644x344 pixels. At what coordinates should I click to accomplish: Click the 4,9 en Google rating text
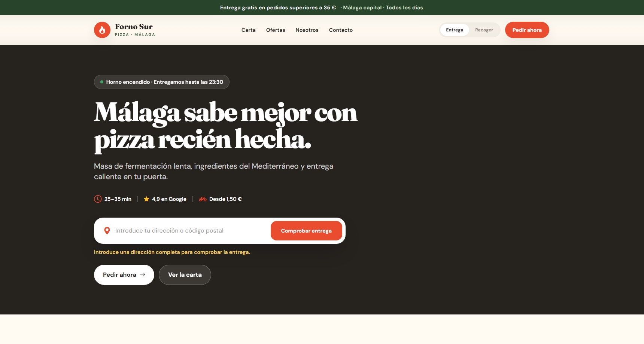[169, 199]
